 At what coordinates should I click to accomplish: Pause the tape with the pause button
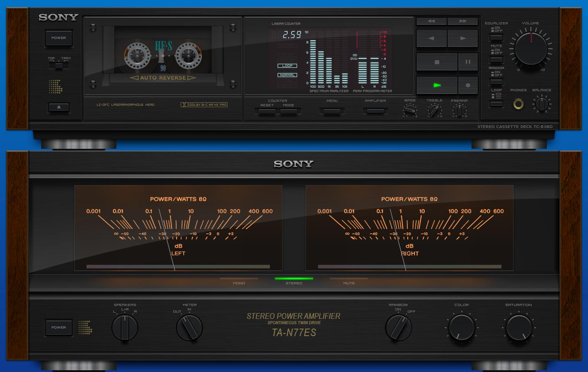tap(468, 62)
